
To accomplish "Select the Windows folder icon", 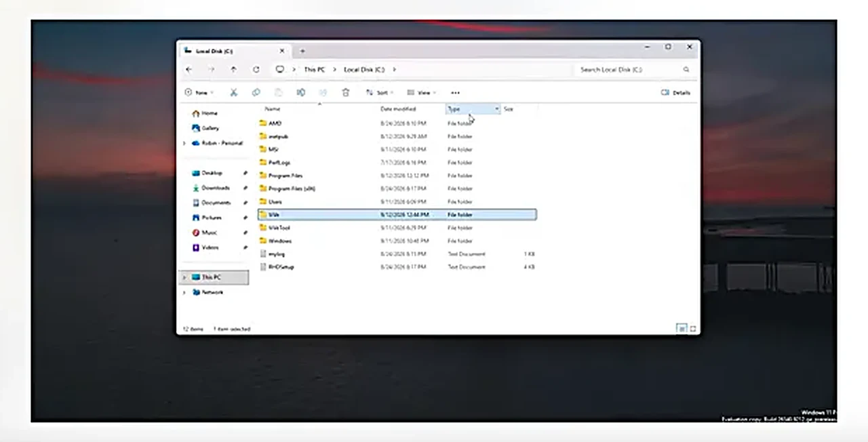I will pos(263,241).
